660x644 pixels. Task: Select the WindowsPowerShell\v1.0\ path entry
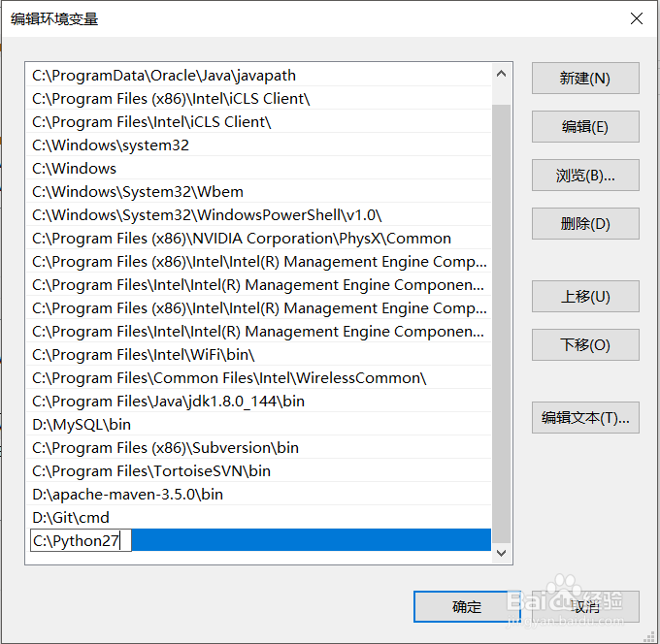tap(258, 215)
